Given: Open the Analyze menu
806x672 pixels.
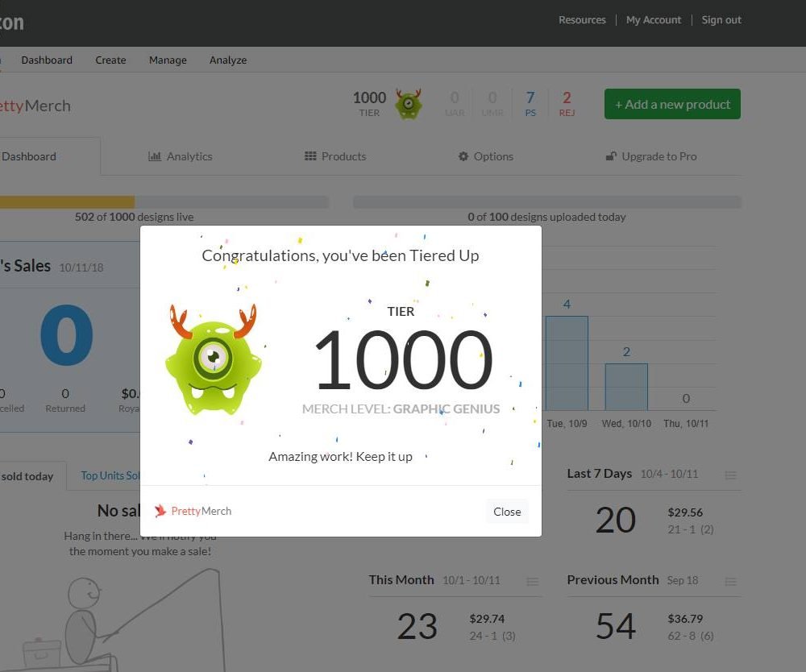Looking at the screenshot, I should (x=227, y=60).
